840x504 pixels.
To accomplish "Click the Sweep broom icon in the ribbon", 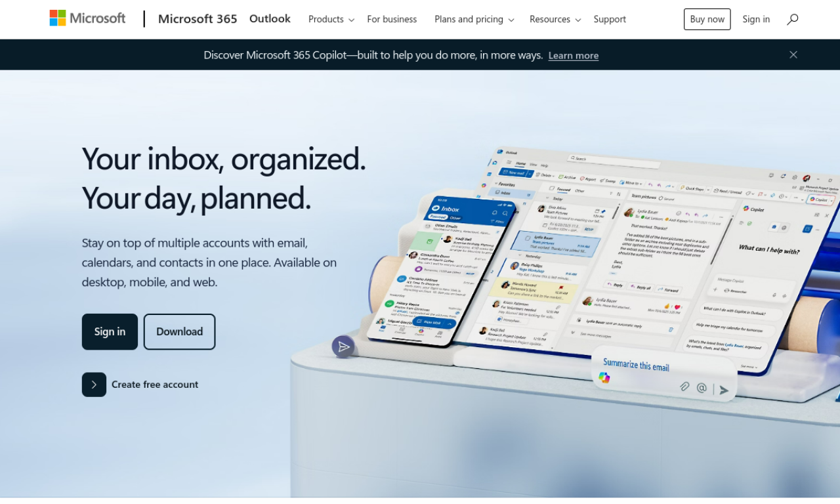I will tap(602, 180).
